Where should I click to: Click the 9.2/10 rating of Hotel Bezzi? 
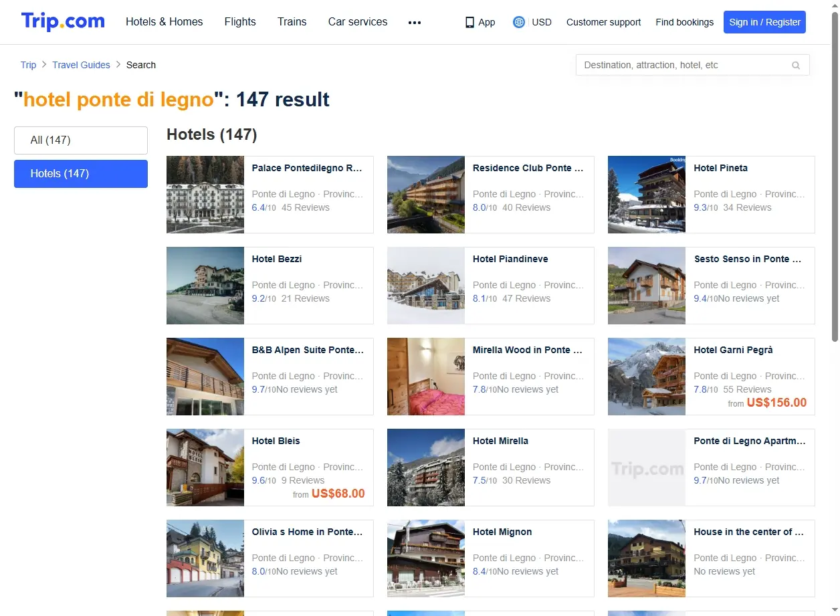click(x=264, y=299)
